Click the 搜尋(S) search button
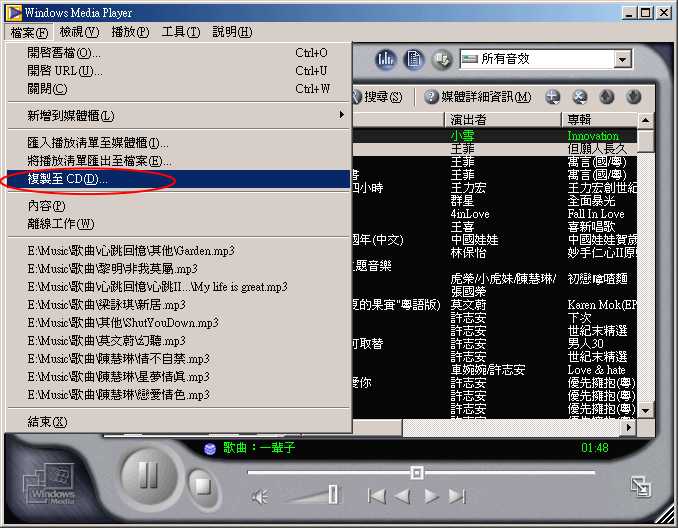Screen dimensions: 678x528 [379, 97]
